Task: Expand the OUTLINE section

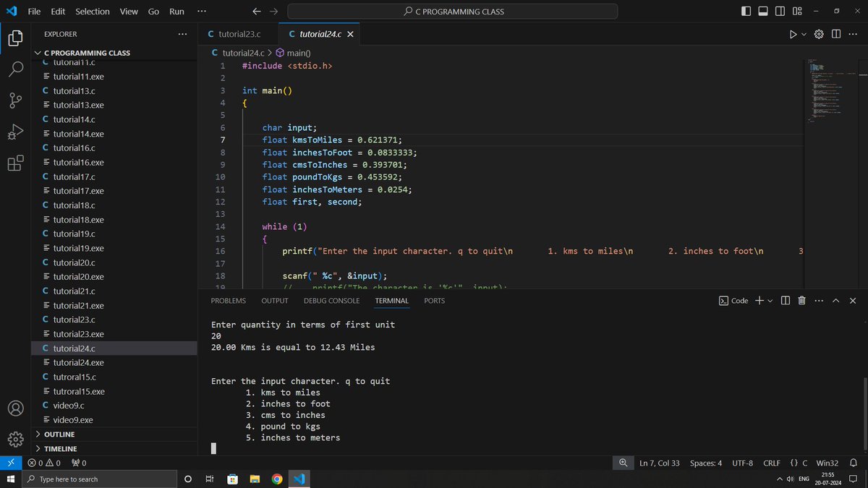Action: point(114,435)
